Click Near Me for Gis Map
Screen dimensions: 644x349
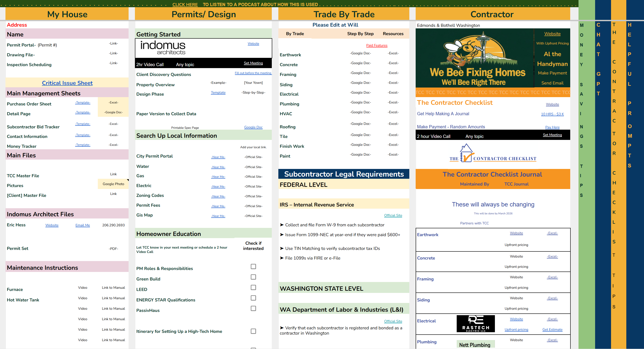tap(218, 216)
